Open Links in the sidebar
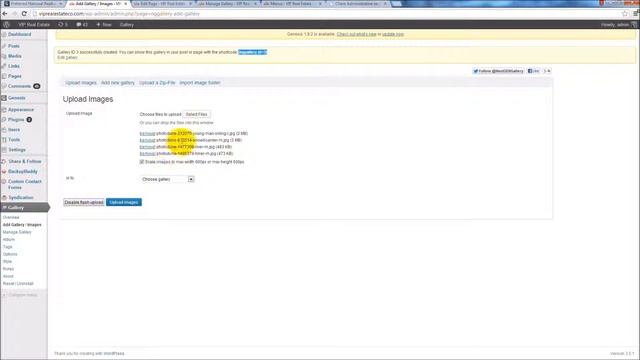Viewport: 640px width, 360px height. (x=14, y=66)
